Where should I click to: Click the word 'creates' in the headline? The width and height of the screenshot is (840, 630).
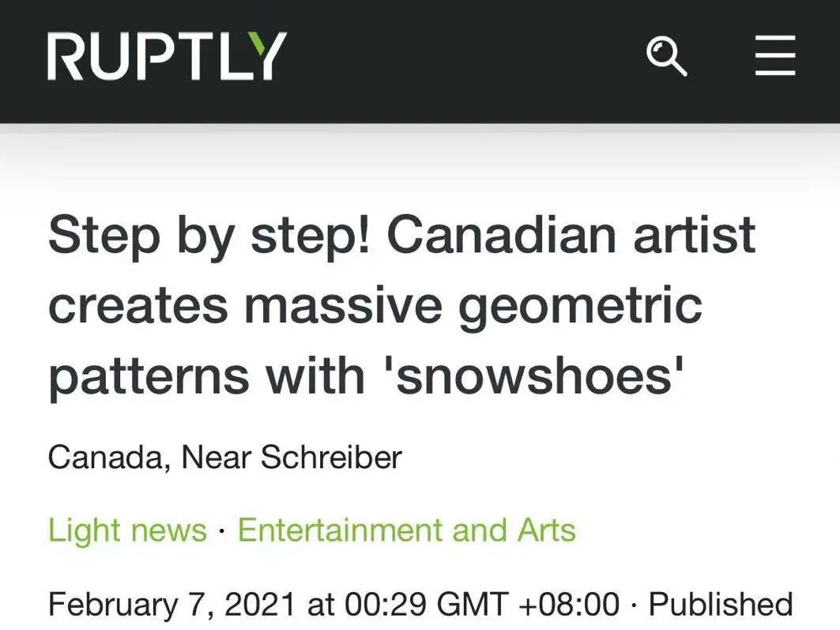point(140,304)
